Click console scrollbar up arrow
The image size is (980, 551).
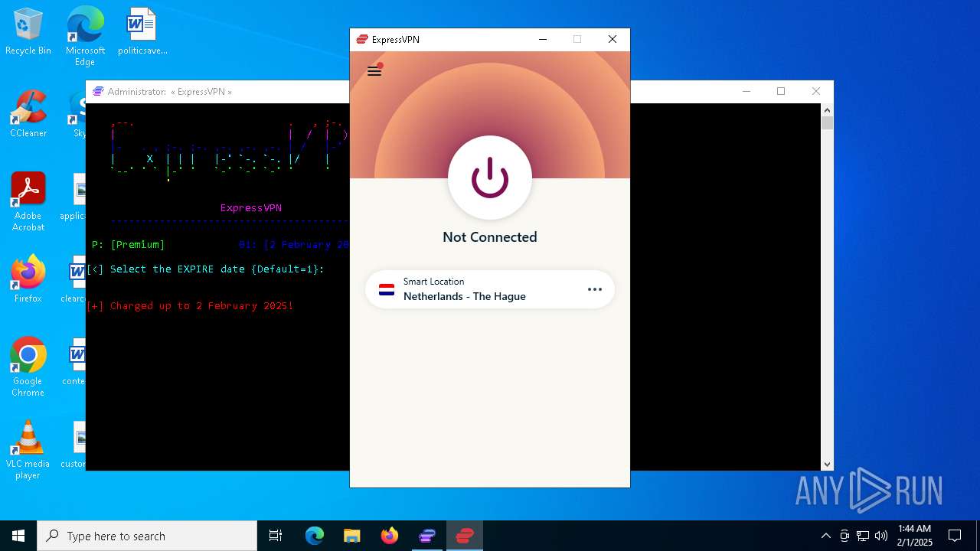[x=827, y=109]
